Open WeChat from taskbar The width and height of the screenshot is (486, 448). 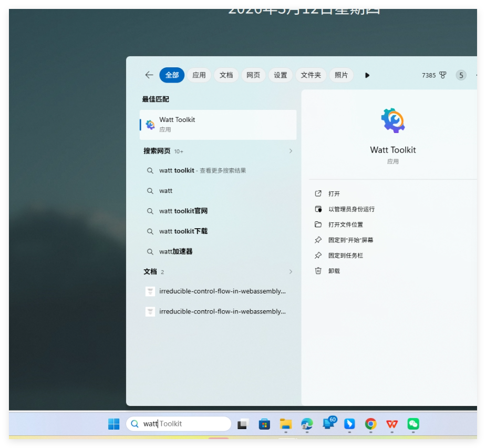(x=413, y=424)
